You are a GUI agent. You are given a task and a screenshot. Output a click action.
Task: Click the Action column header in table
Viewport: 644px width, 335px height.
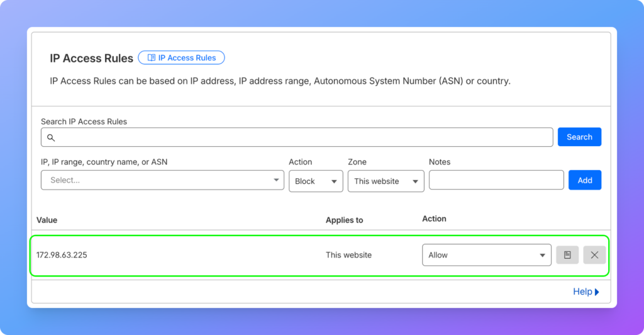[x=434, y=219]
